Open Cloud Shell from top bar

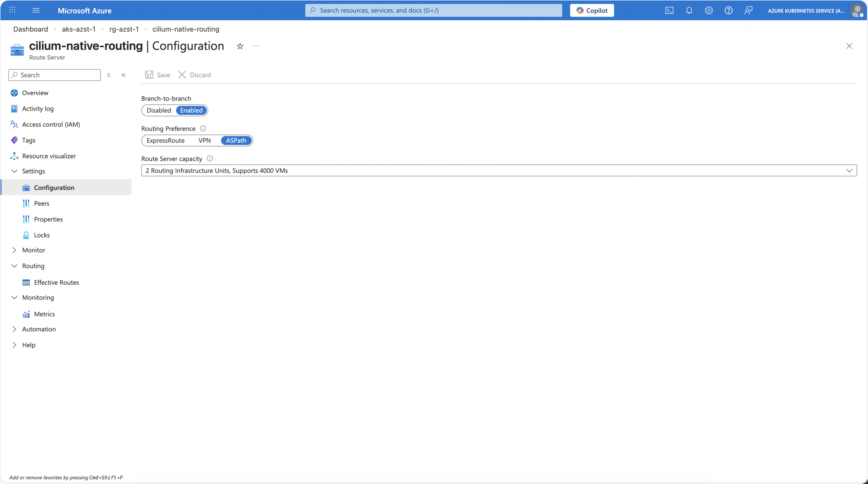(669, 11)
